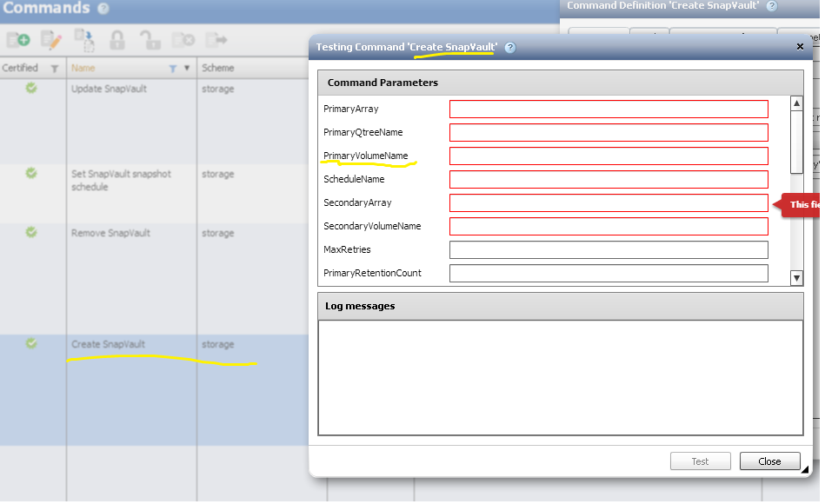Click filter icon in Certified column header
The image size is (825, 504).
pos(54,69)
